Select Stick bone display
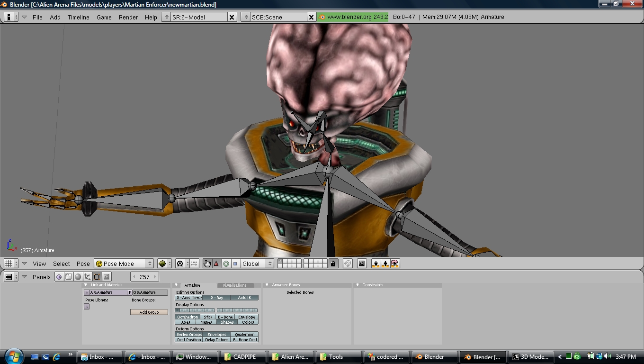 (208, 317)
